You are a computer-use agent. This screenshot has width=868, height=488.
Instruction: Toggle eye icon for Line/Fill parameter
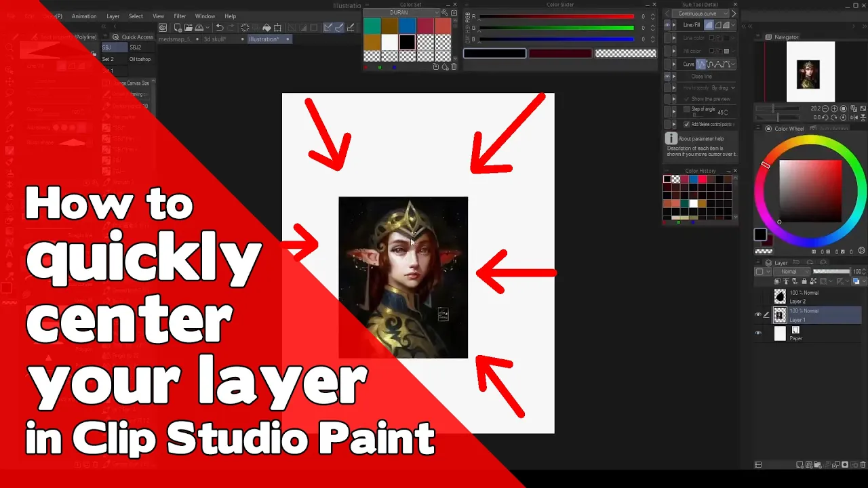click(667, 25)
